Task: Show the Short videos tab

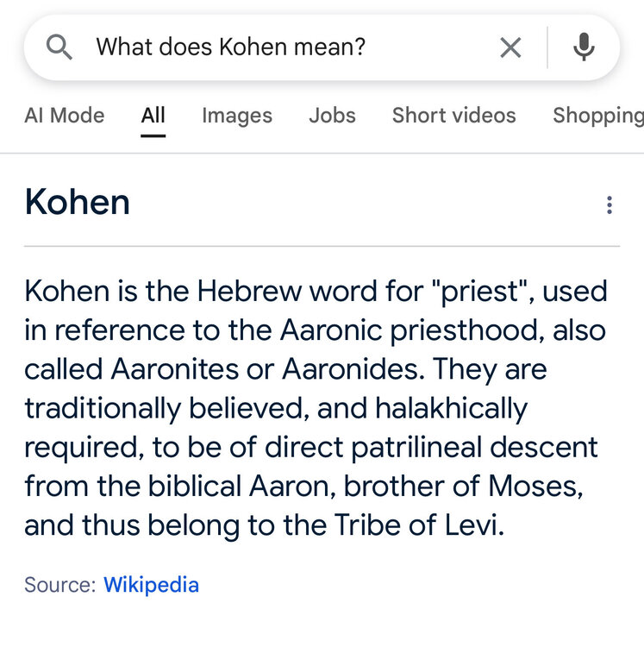Action: 453,116
